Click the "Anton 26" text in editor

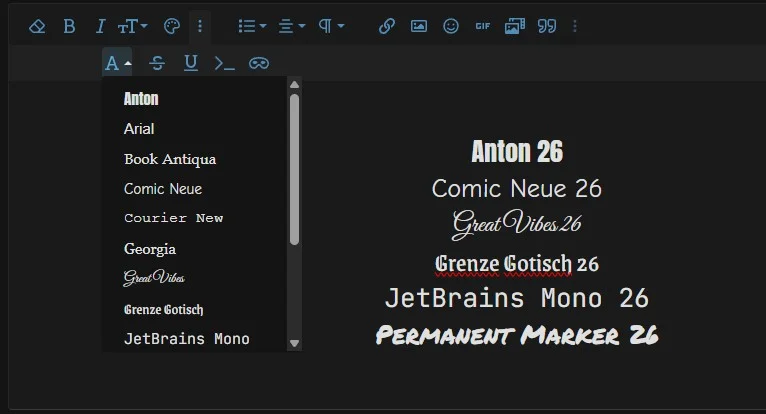click(517, 151)
